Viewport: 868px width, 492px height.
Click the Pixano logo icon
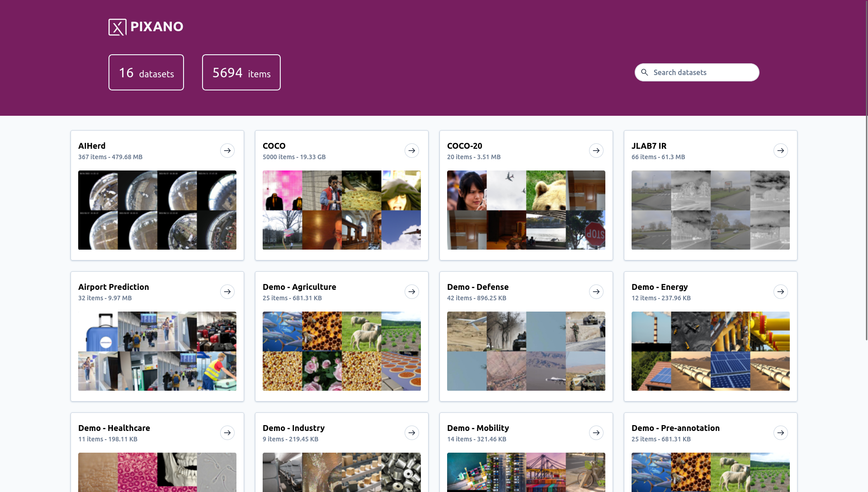tap(117, 27)
